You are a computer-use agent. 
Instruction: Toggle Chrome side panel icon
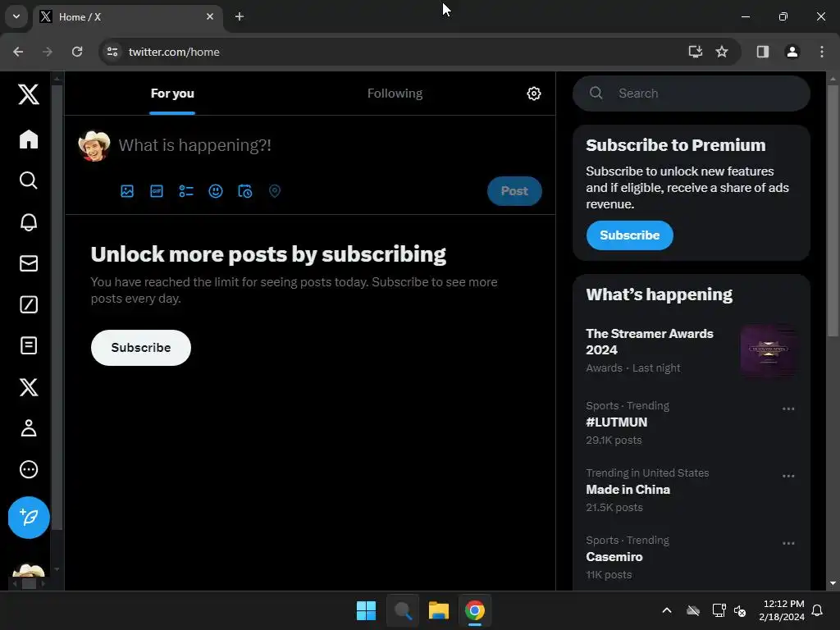click(x=762, y=52)
